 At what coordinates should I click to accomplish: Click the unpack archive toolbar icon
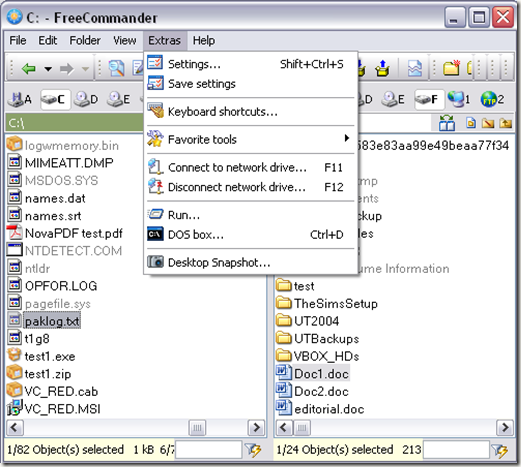pos(383,68)
